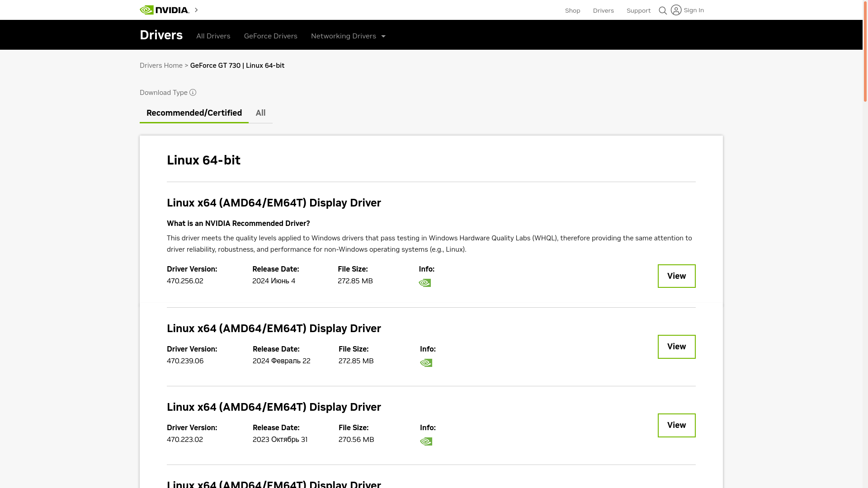
Task: Click the Sign In user avatar icon
Action: (x=676, y=10)
